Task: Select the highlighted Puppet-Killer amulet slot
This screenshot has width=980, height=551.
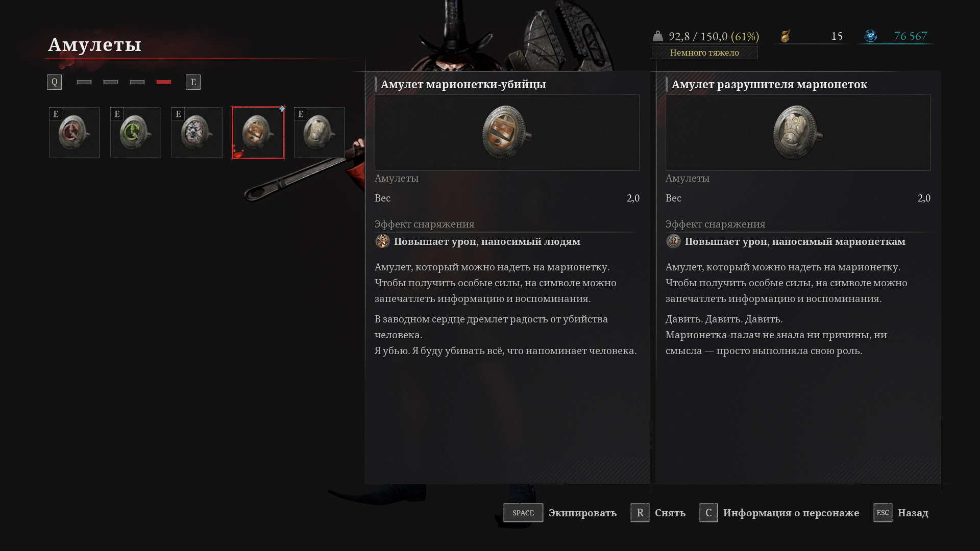Action: 258,133
